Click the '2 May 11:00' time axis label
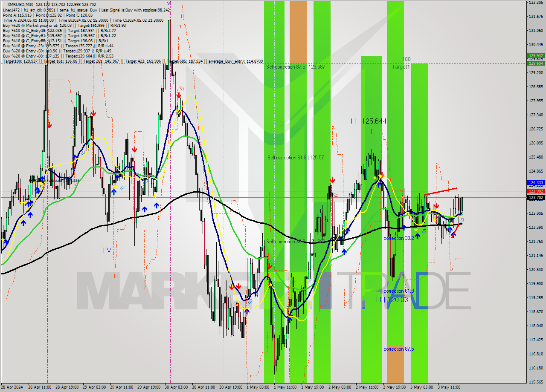Viewport: 546px width, 392px height. [367, 387]
